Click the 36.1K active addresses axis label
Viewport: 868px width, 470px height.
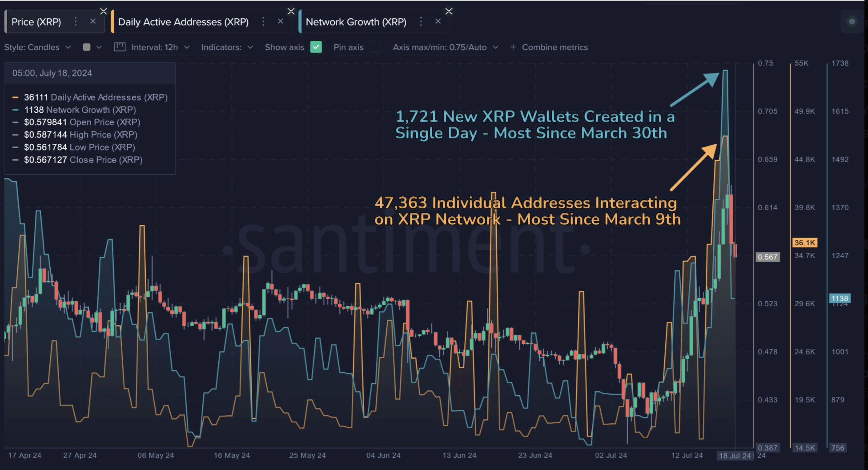click(805, 243)
